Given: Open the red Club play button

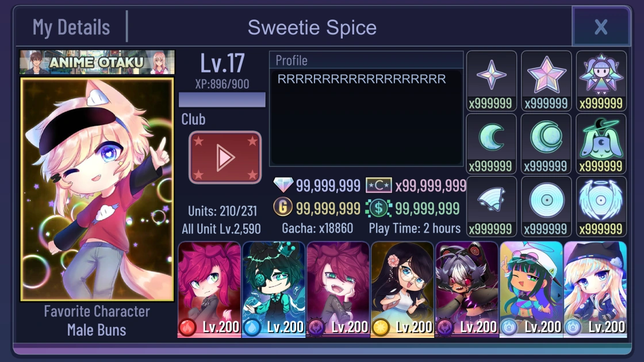Looking at the screenshot, I should point(225,157).
